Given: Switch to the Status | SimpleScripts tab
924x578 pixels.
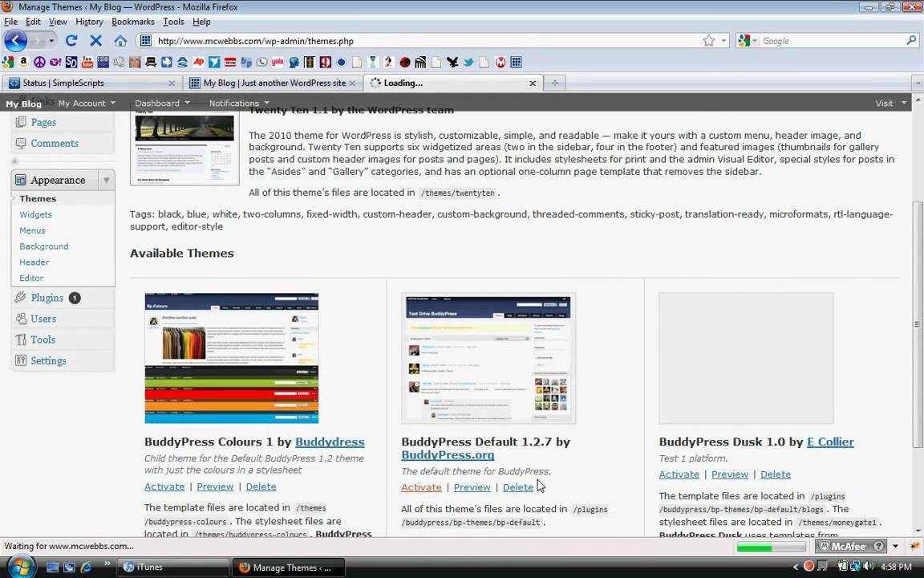Looking at the screenshot, I should (x=92, y=83).
